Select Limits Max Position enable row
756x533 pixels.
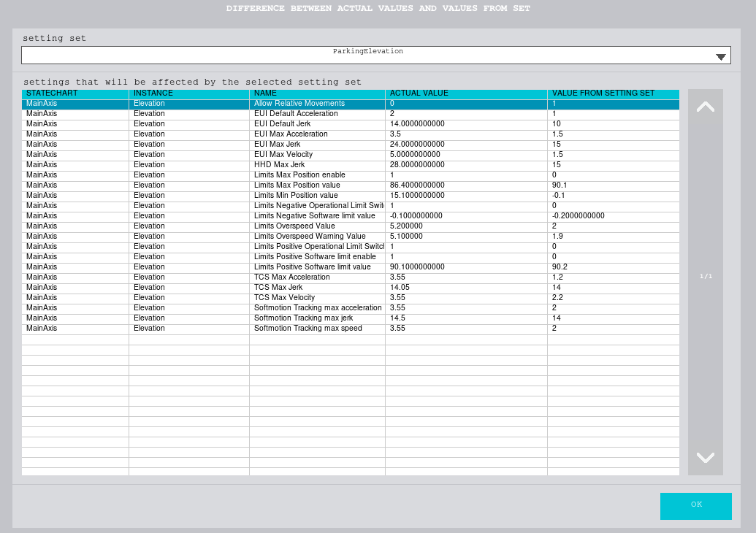[351, 175]
